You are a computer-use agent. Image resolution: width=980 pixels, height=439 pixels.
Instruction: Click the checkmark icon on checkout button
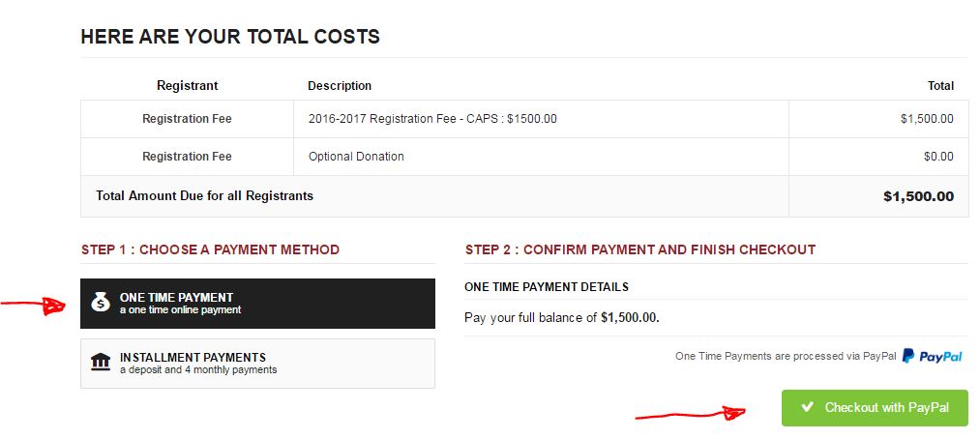coord(807,408)
